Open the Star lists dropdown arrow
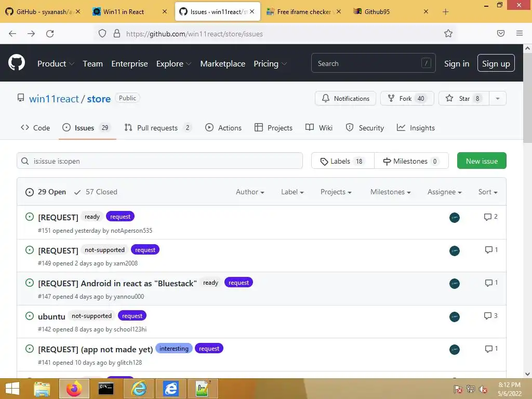The width and height of the screenshot is (532, 399). pos(498,98)
